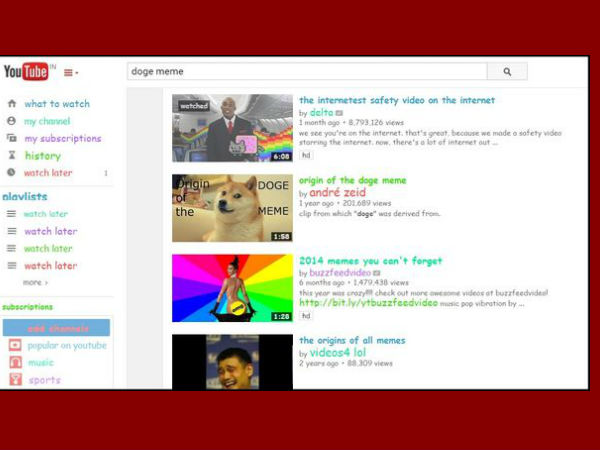Screen dimensions: 600x450
Task: Open the rainbow 2014 memes thumbnail
Action: click(x=232, y=288)
